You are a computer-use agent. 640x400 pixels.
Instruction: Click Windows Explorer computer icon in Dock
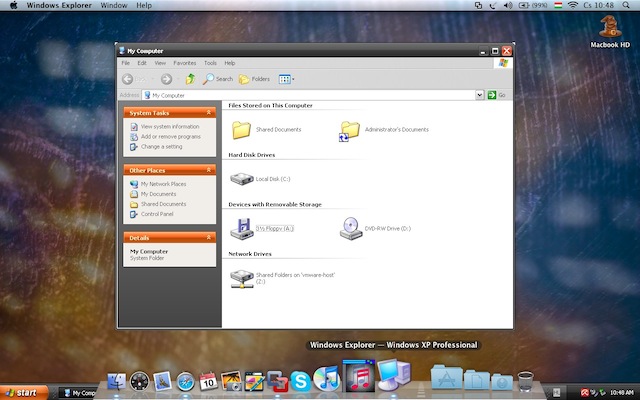click(x=394, y=375)
